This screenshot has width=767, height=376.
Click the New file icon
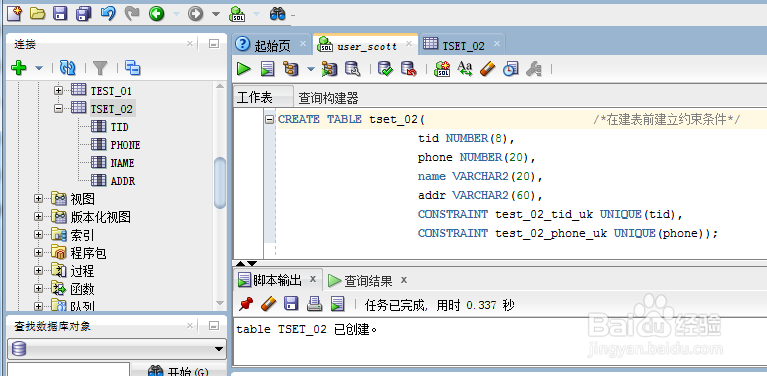pos(14,13)
